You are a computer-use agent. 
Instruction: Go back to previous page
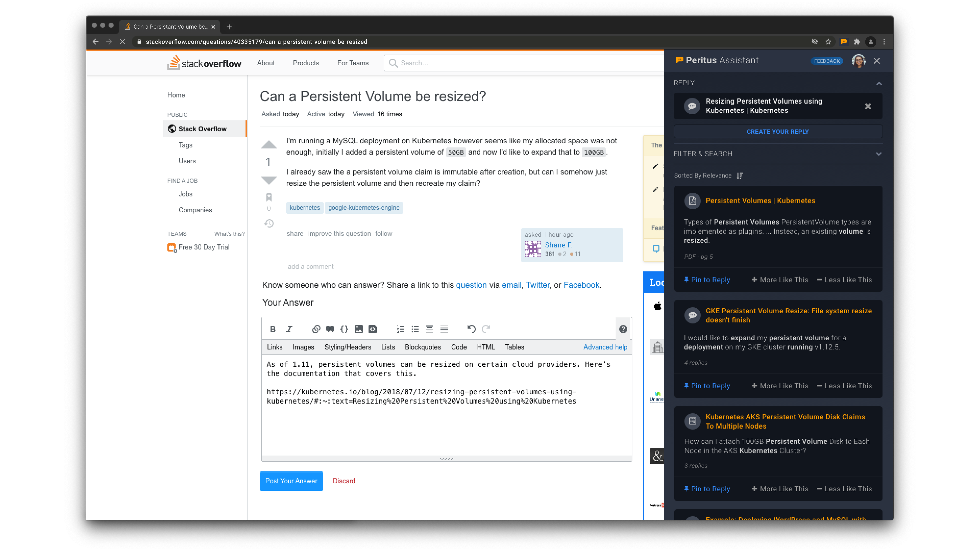tap(95, 42)
